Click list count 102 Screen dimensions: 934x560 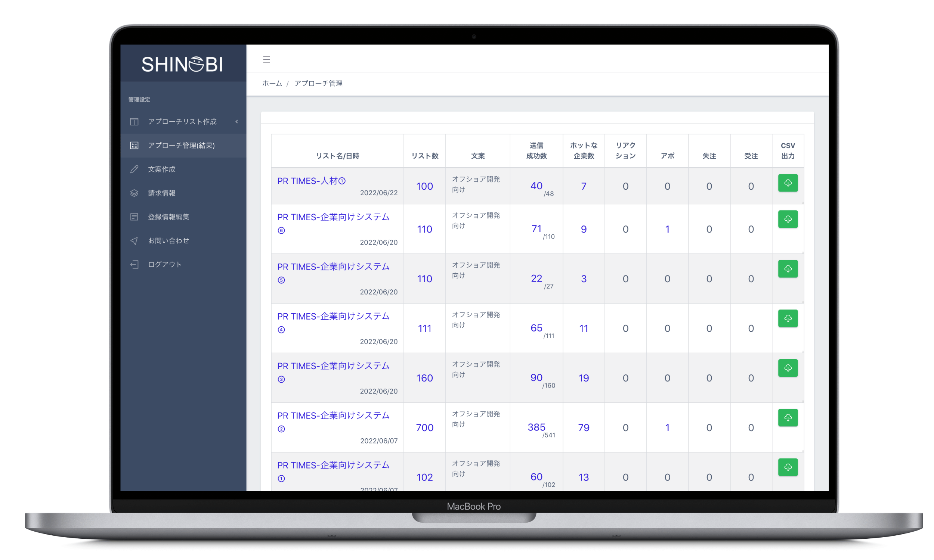pyautogui.click(x=424, y=477)
